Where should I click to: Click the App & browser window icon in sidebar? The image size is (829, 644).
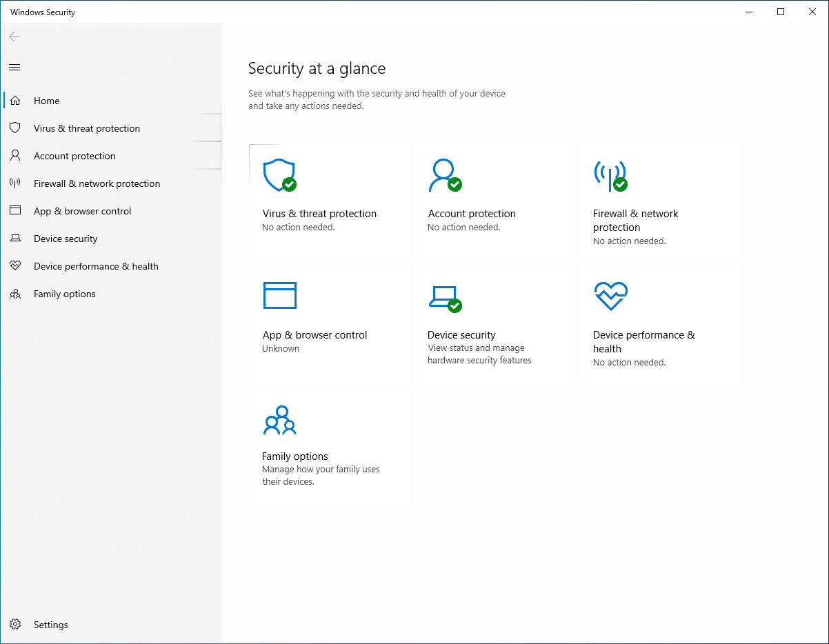pos(15,211)
